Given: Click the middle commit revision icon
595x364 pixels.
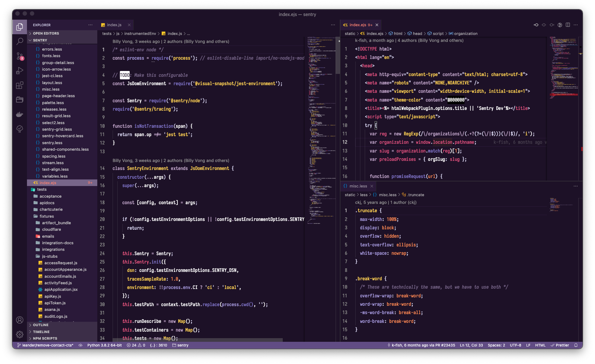Looking at the screenshot, I should pos(544,25).
